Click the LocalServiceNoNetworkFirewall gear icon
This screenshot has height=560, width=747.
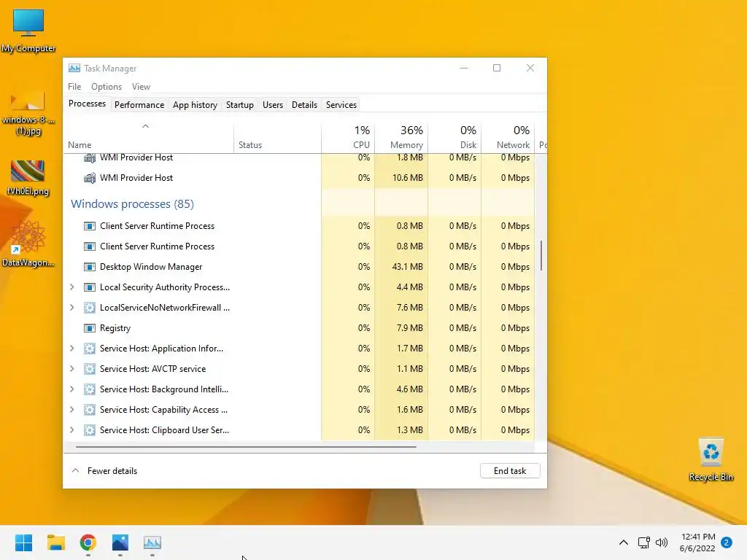[90, 308]
